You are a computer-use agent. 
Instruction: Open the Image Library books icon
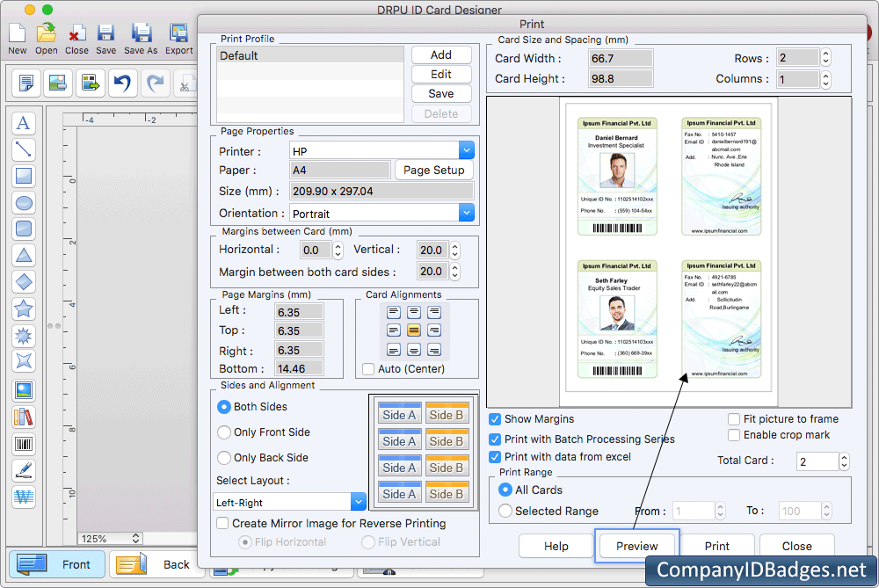24,417
